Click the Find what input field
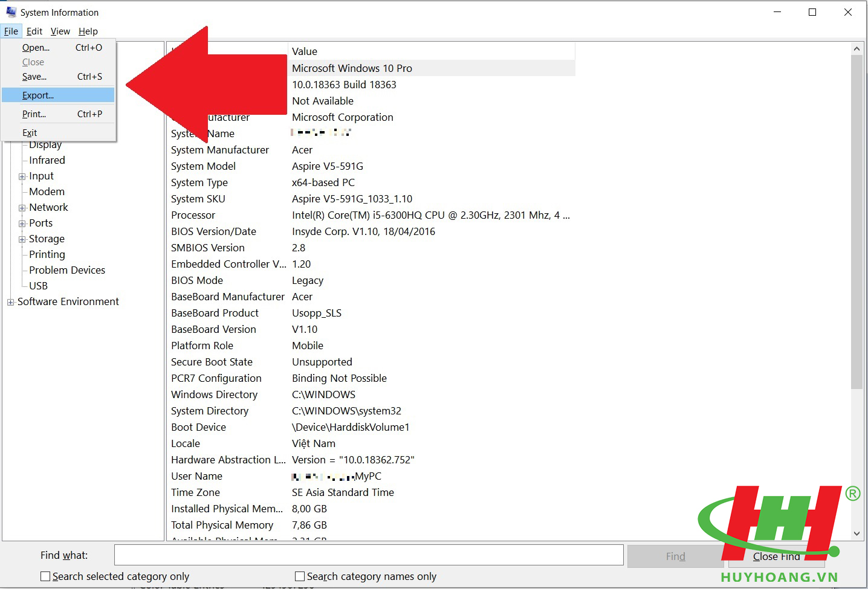This screenshot has height=589, width=868. (x=369, y=555)
